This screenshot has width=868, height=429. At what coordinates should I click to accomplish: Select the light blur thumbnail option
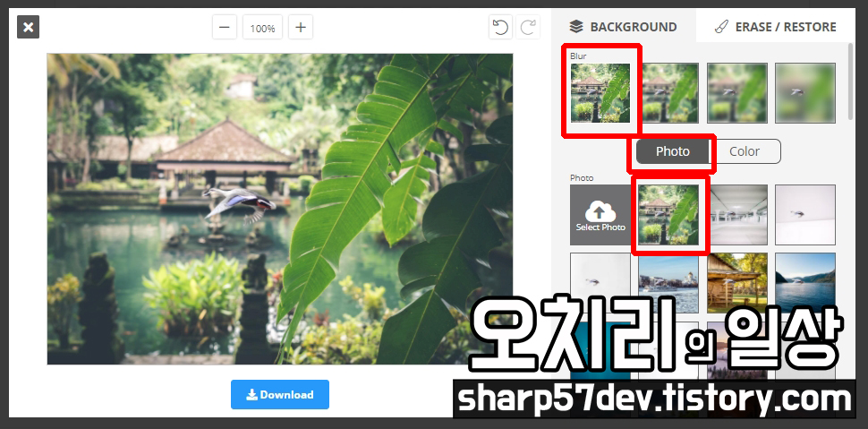coord(669,92)
